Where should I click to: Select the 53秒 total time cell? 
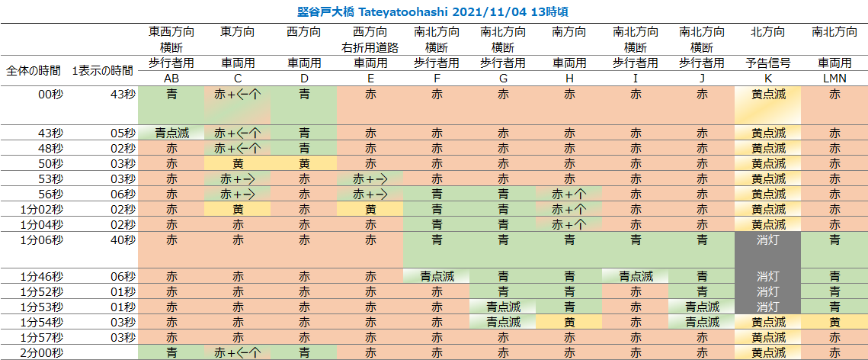[51, 179]
